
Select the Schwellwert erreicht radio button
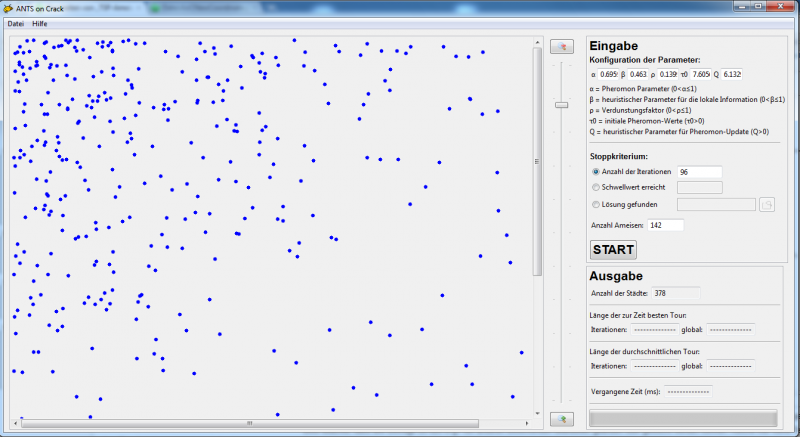[597, 187]
